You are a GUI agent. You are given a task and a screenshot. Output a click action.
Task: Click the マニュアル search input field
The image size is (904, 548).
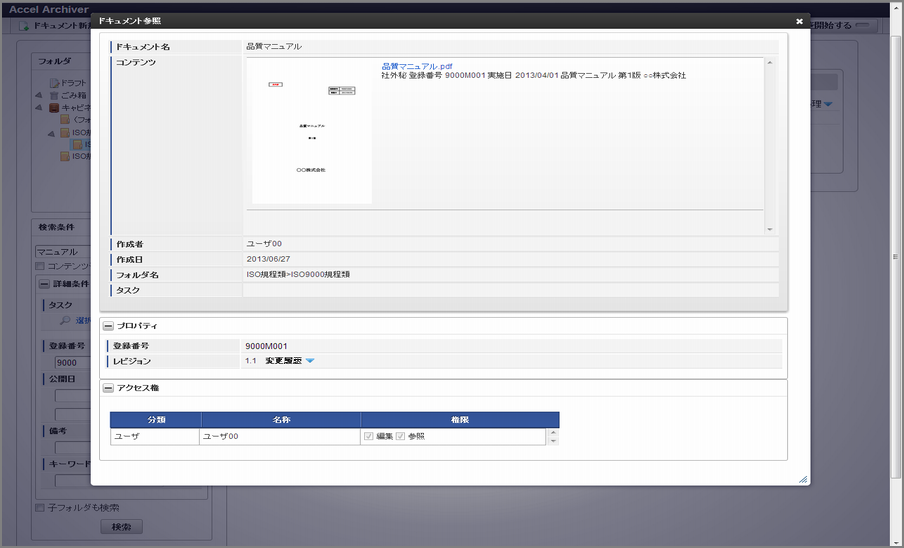[x=63, y=252]
